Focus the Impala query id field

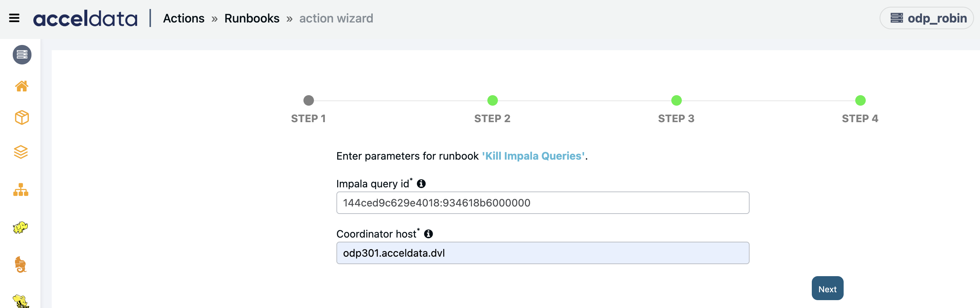coord(542,203)
